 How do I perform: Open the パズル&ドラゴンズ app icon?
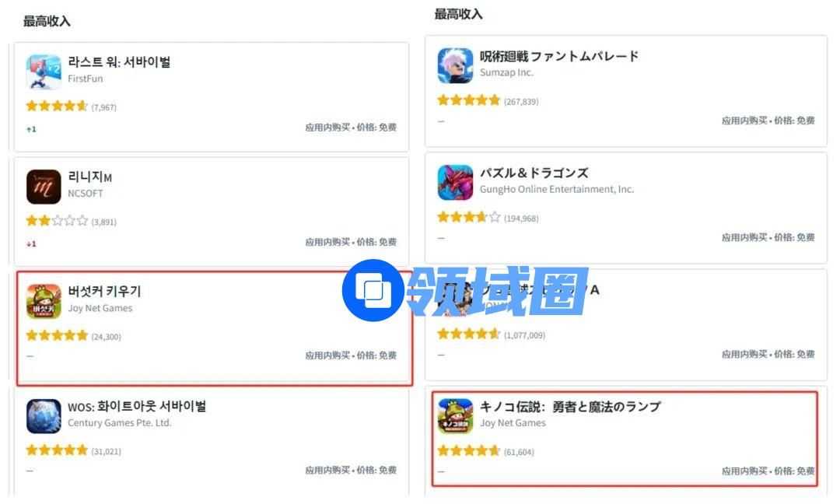tap(455, 182)
